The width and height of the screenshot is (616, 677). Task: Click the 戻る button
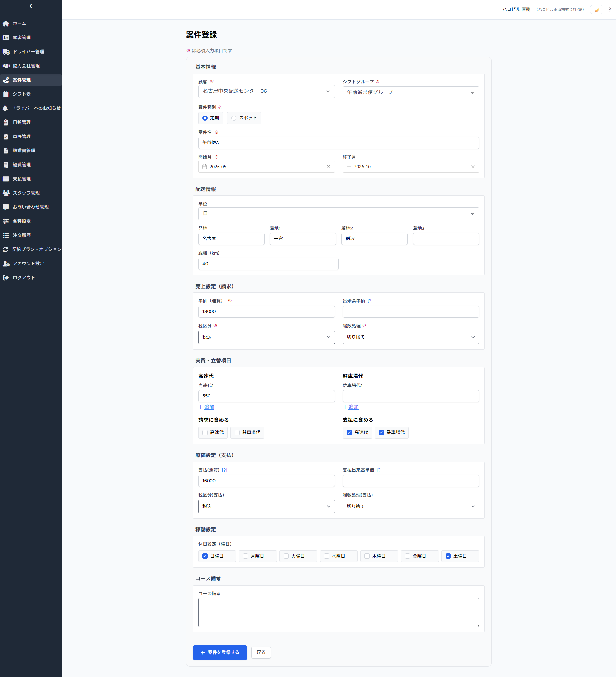pyautogui.click(x=261, y=653)
